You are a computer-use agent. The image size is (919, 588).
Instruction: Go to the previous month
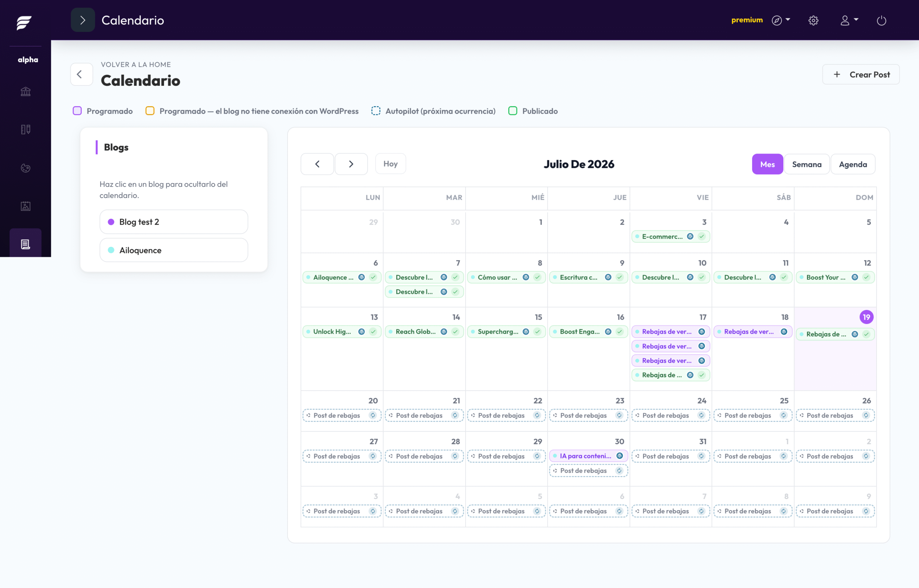point(317,164)
